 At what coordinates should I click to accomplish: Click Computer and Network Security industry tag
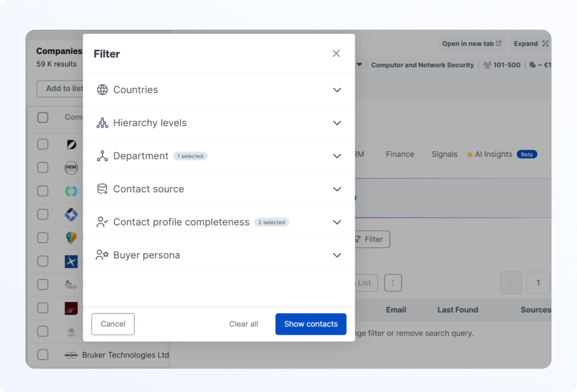[x=422, y=65]
